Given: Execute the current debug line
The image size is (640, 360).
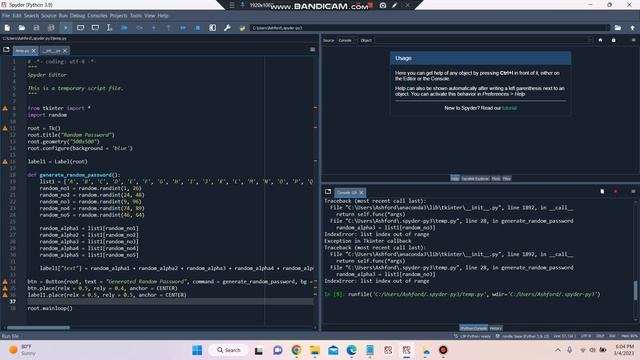Looking at the screenshot, I should pos(139,28).
